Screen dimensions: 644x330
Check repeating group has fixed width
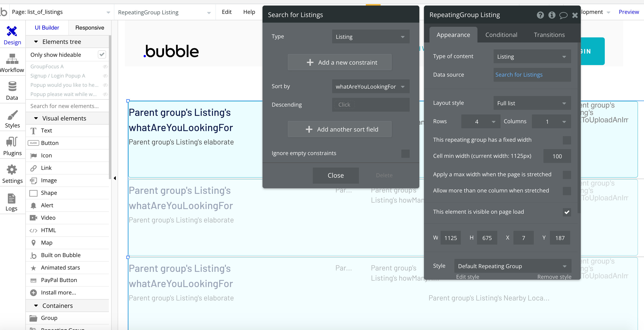point(567,140)
